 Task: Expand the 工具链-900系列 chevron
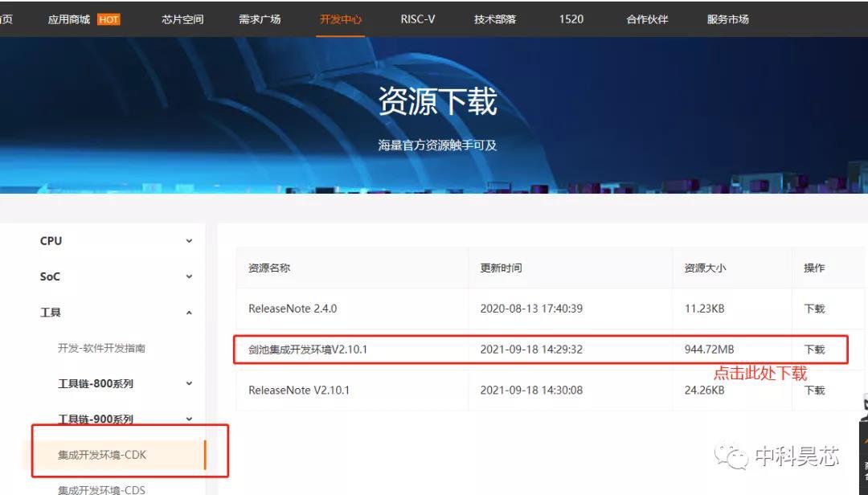pyautogui.click(x=189, y=419)
